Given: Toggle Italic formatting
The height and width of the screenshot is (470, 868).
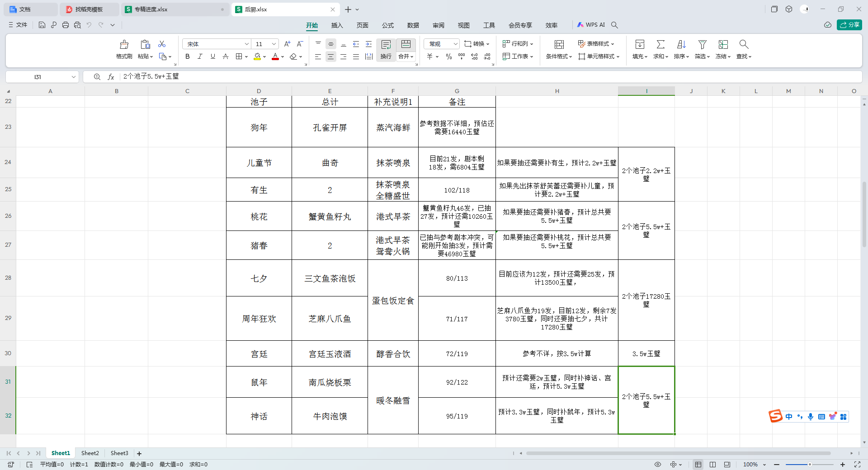Looking at the screenshot, I should click(200, 56).
